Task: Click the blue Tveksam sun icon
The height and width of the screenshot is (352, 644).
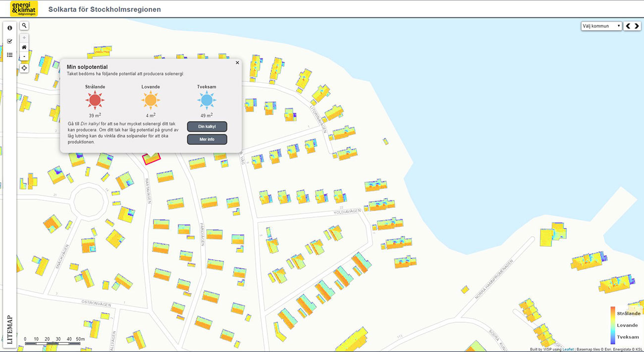Action: click(x=207, y=101)
